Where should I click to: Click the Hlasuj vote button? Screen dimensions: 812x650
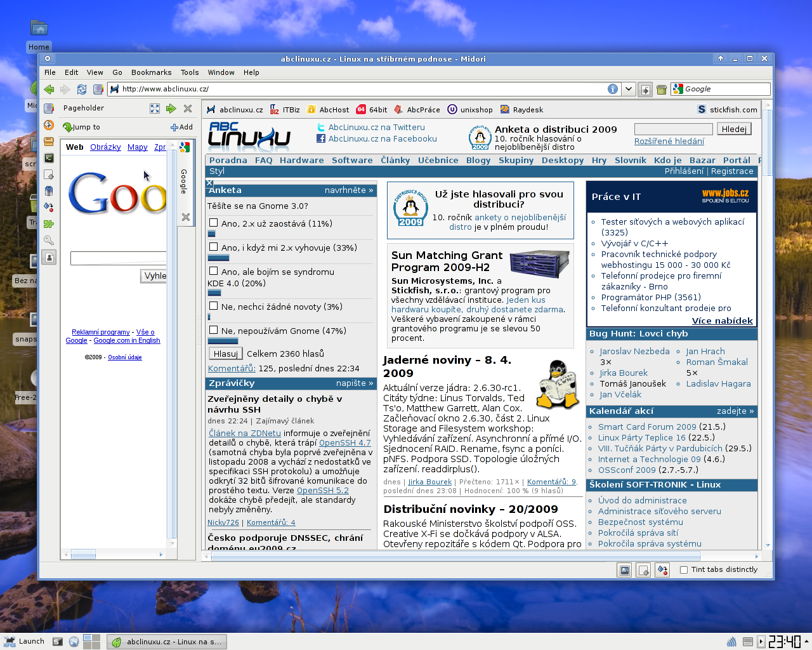[x=225, y=354]
